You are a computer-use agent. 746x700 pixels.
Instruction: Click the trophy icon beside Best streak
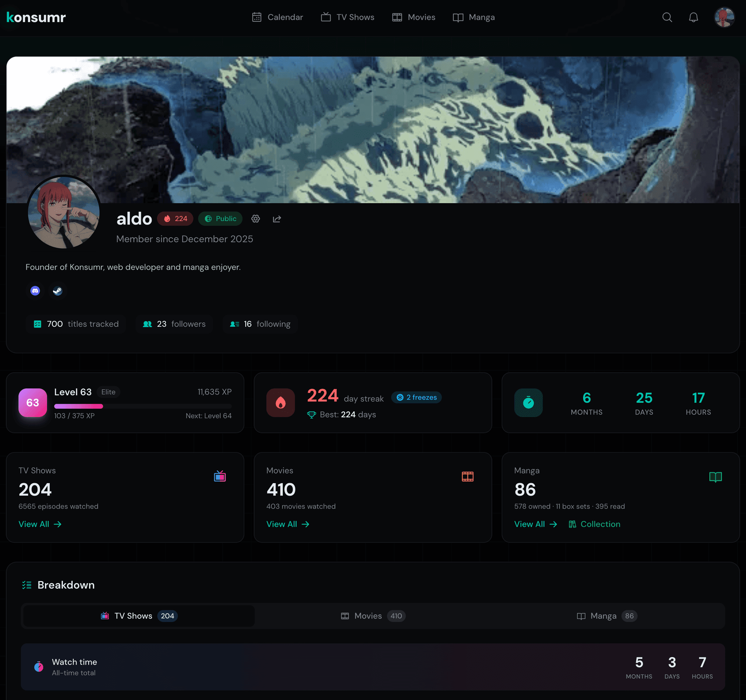coord(312,415)
